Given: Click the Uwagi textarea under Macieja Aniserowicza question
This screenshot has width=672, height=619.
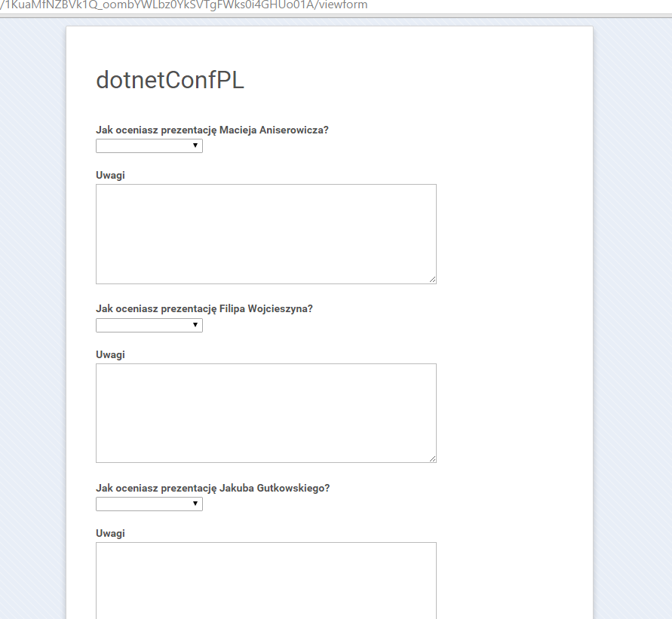Looking at the screenshot, I should pyautogui.click(x=266, y=234).
